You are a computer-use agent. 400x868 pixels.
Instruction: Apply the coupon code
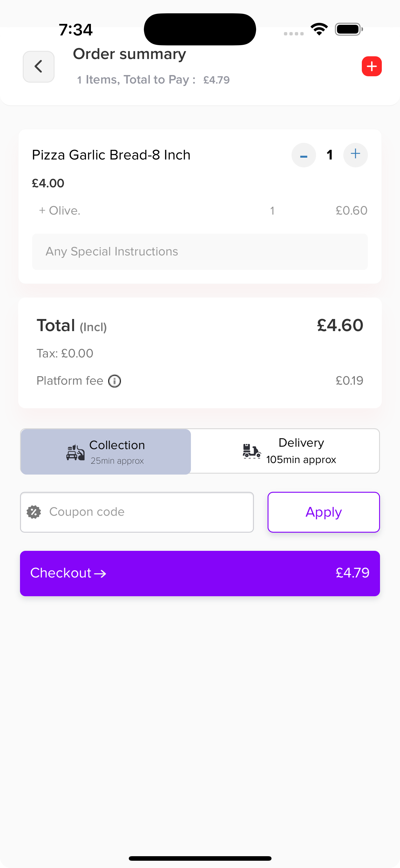[x=324, y=512]
